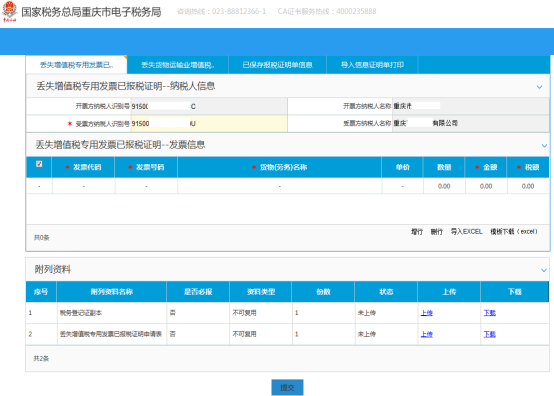This screenshot has width=554, height=396.
Task: Click the 受票方纳税人名称 field
Action: (x=471, y=123)
